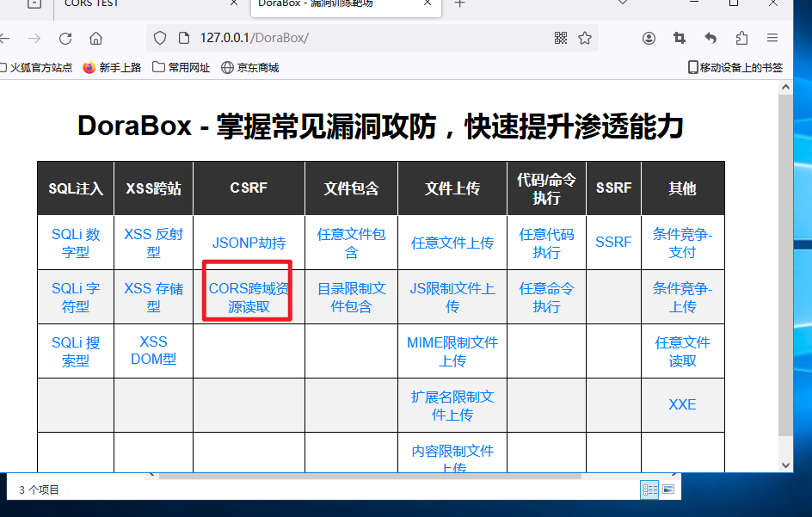This screenshot has height=517, width=812.
Task: Open the SQLi 搜索型 link
Action: click(76, 352)
